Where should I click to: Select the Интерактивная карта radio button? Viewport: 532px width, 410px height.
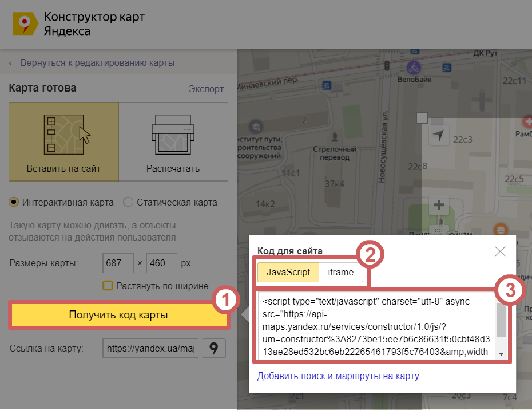tap(14, 202)
